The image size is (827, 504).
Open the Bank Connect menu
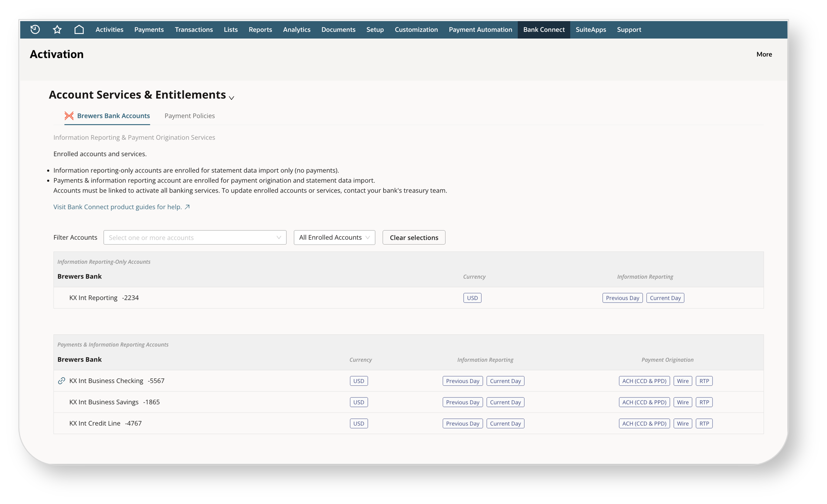(x=544, y=29)
